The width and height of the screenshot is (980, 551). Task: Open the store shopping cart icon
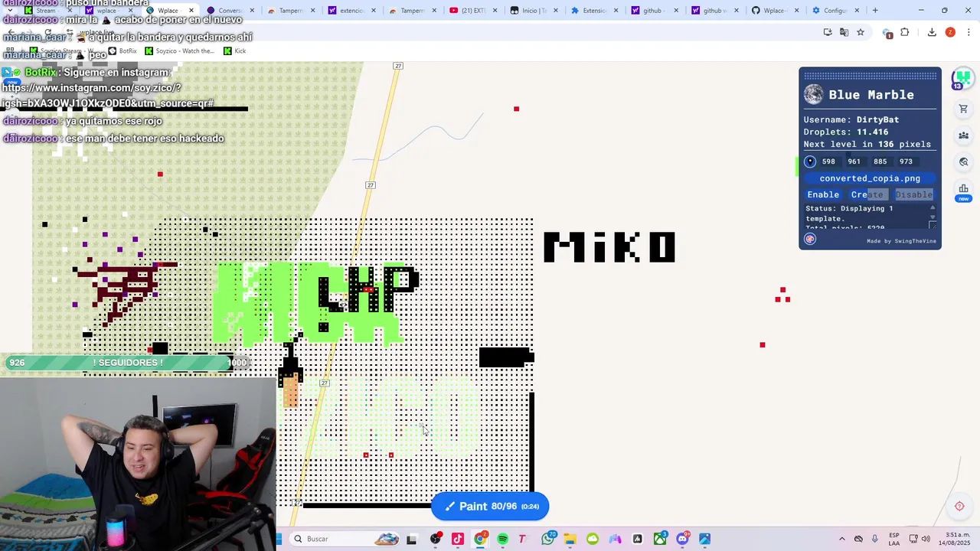pyautogui.click(x=963, y=109)
